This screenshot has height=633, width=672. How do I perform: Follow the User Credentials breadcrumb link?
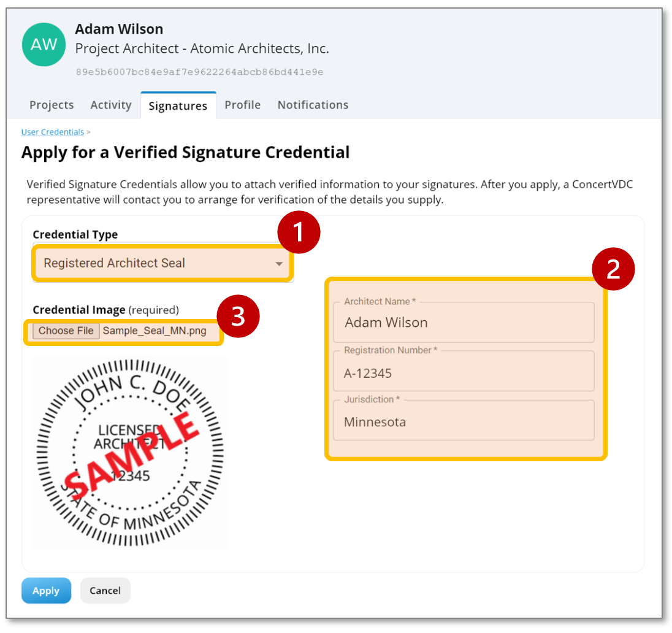[52, 131]
